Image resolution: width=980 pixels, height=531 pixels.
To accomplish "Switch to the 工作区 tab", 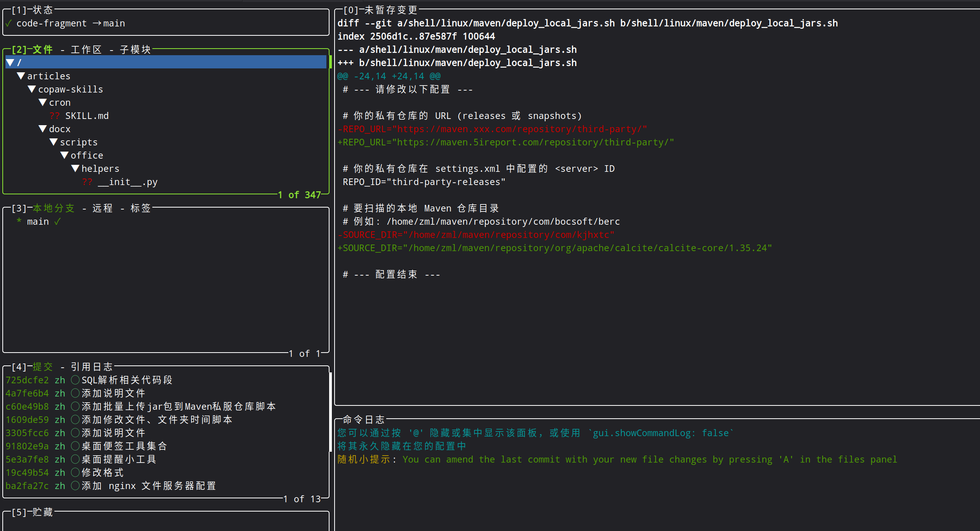I will (86, 50).
